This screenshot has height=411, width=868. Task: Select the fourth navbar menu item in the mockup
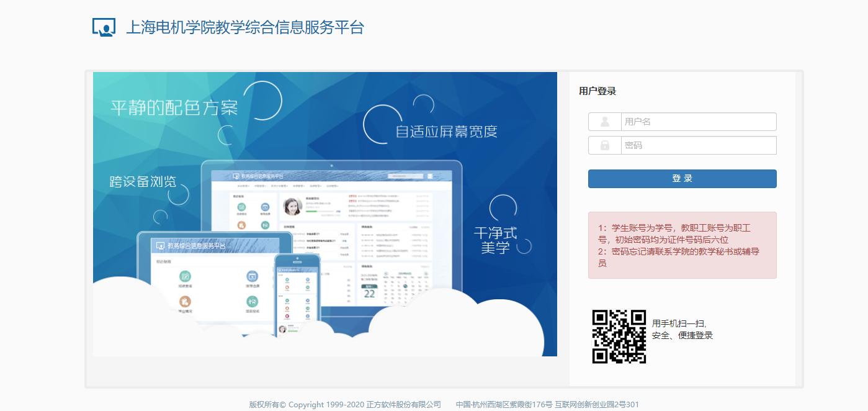[x=300, y=186]
